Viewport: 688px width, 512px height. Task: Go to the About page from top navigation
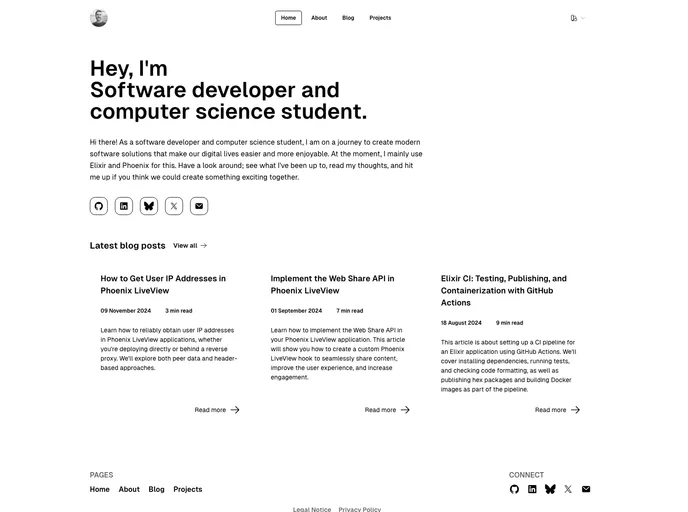pos(319,18)
